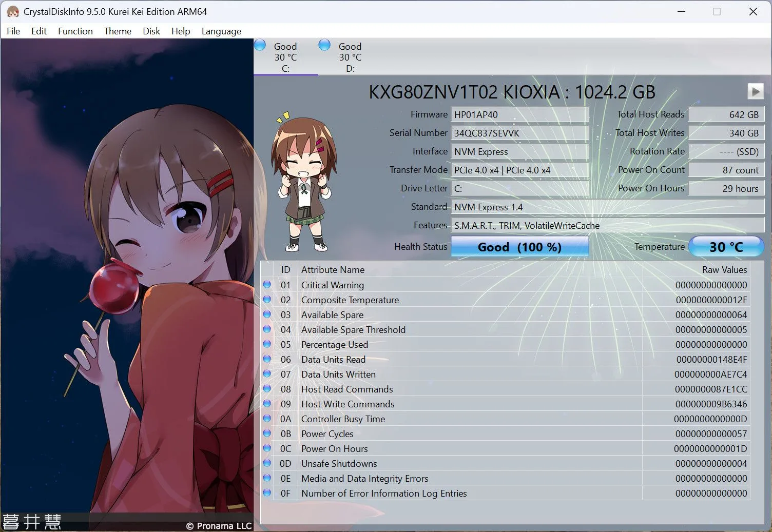Click status orb beside Media and Data Integrity Errors

[267, 478]
